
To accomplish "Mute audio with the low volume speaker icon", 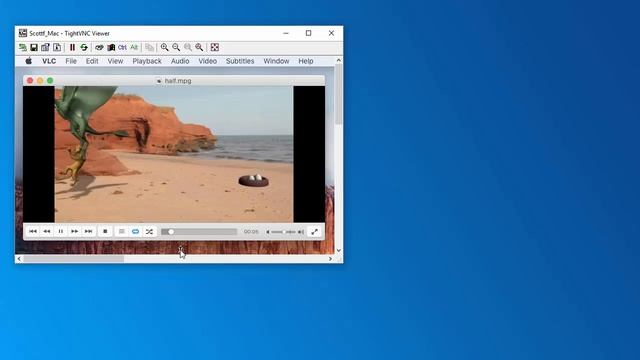I will 268,232.
